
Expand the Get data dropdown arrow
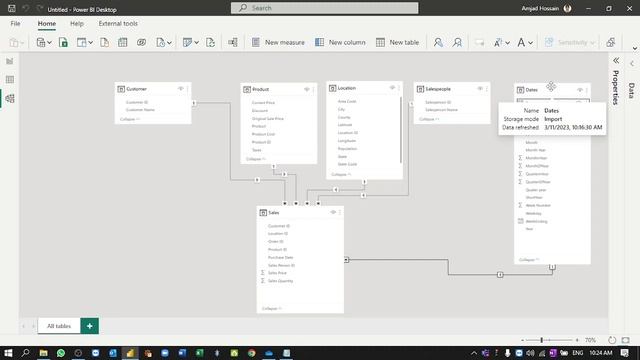pyautogui.click(x=49, y=43)
